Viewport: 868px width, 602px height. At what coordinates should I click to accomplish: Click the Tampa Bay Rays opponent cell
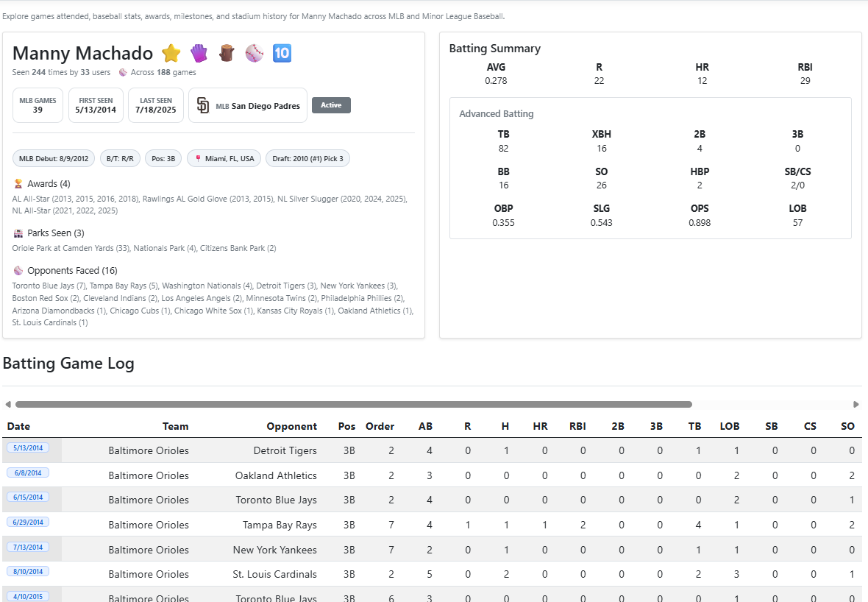pyautogui.click(x=280, y=525)
